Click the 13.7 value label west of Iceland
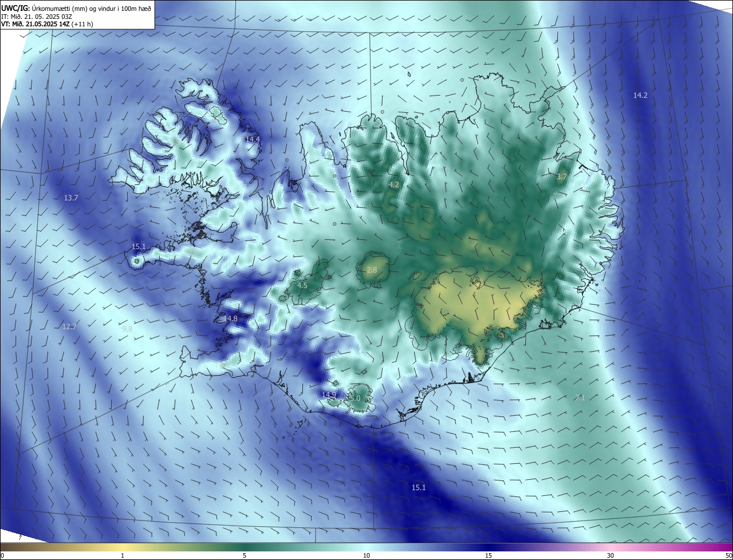This screenshot has width=733, height=560. [71, 198]
